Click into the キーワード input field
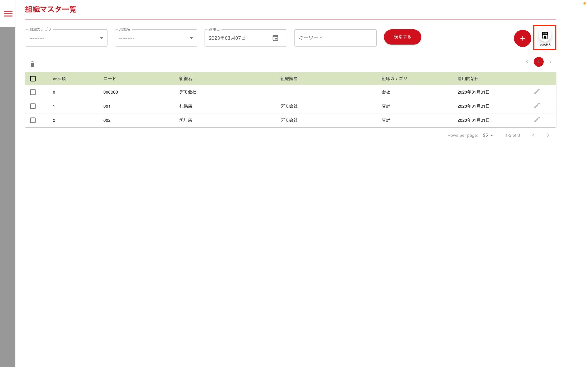588x367 pixels. coord(335,38)
